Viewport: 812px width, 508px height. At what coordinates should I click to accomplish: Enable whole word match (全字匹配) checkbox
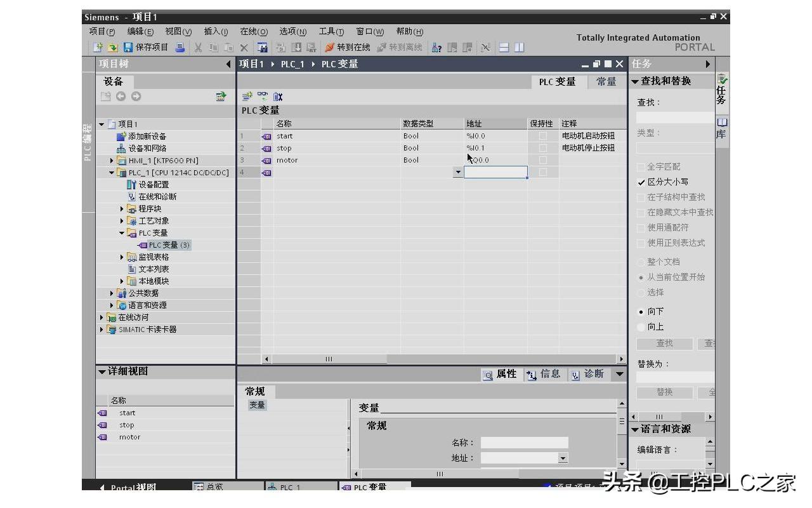click(641, 167)
